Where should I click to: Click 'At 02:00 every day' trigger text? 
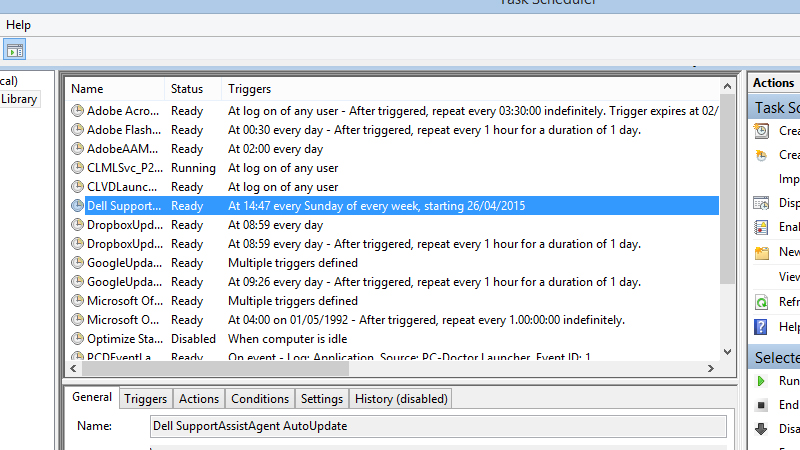click(x=276, y=149)
